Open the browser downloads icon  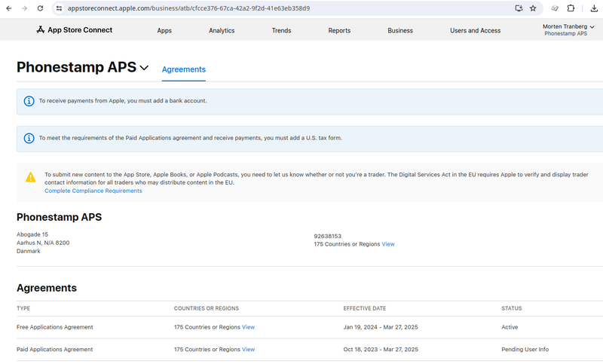pyautogui.click(x=594, y=8)
